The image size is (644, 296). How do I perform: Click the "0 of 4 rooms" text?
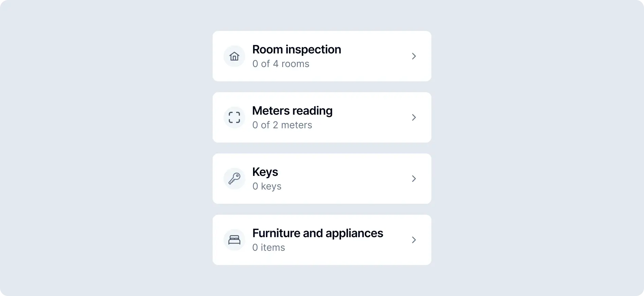(281, 64)
